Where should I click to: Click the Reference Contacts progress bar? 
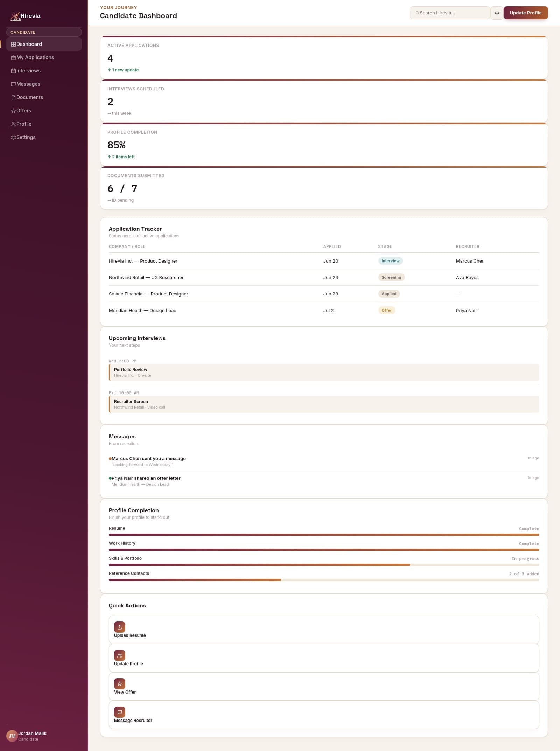(324, 580)
